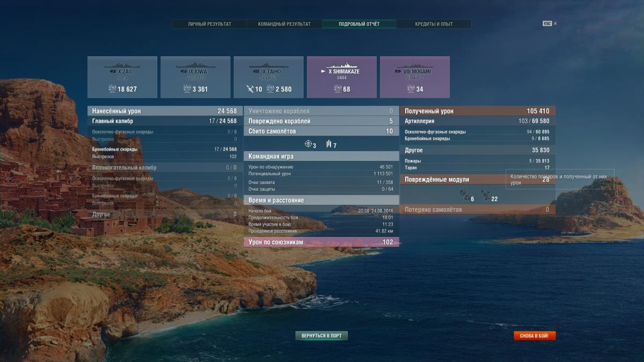Click the Продолжительность боя row

321,218
